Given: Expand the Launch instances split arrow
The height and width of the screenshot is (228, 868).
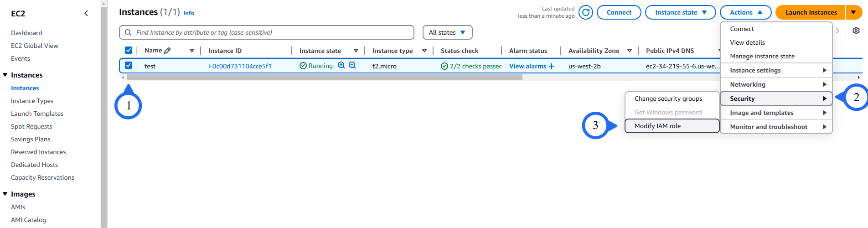Looking at the screenshot, I should tap(853, 12).
